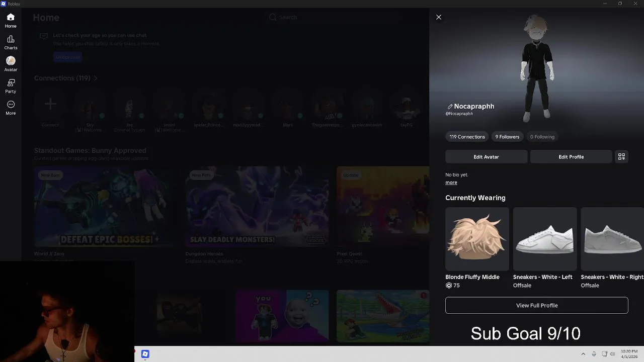Screen dimensions: 644x362
Task: Open the More menu in sidebar
Action: pyautogui.click(x=11, y=108)
